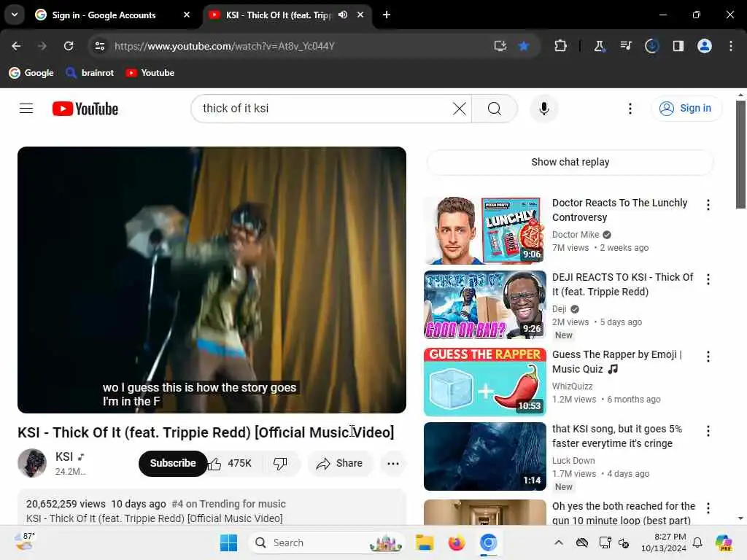Open media controls icon in toolbar
This screenshot has width=747, height=560.
tap(625, 46)
